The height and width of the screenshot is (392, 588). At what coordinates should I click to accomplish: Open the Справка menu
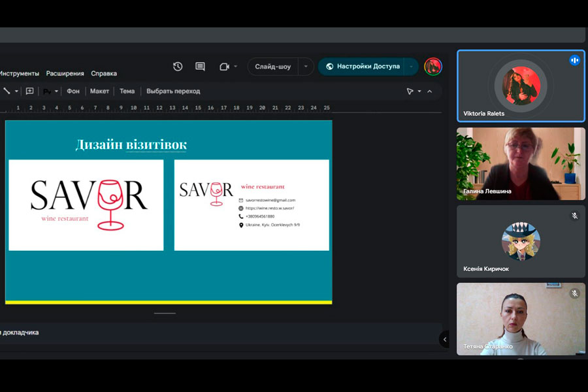(104, 74)
